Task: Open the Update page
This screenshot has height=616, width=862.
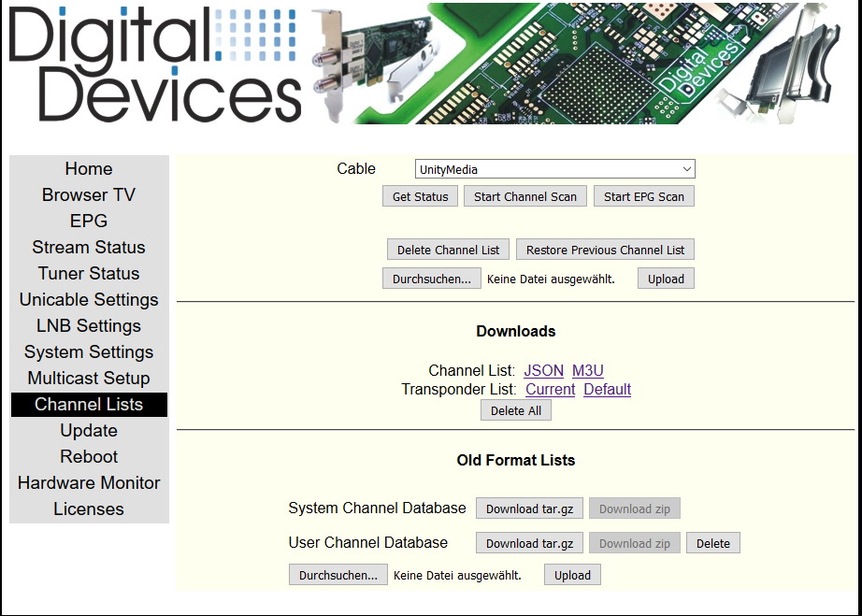Action: pyautogui.click(x=89, y=431)
